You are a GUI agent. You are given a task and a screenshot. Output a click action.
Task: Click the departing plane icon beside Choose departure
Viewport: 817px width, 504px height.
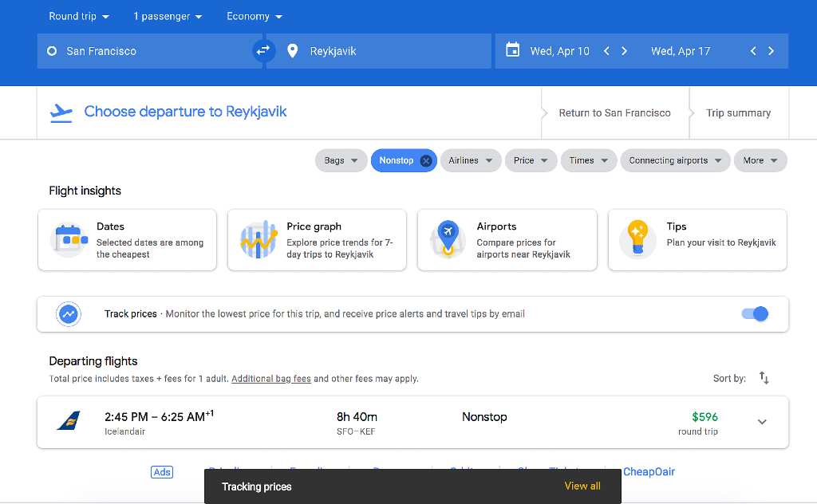click(61, 112)
